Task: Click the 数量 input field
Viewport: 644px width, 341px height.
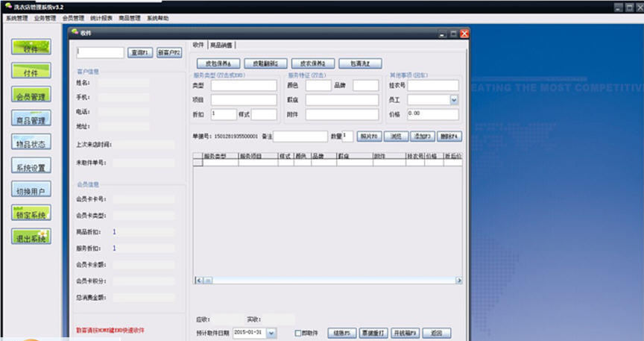Action: [347, 137]
